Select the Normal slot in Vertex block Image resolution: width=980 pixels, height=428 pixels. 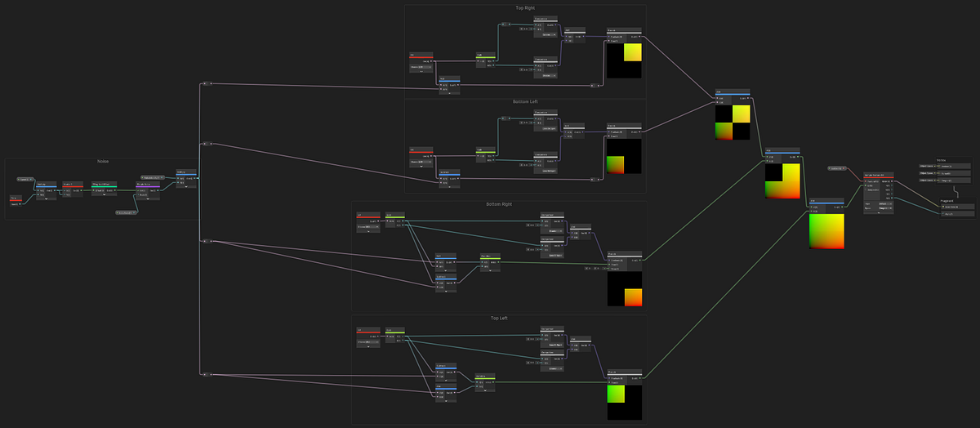coord(954,173)
